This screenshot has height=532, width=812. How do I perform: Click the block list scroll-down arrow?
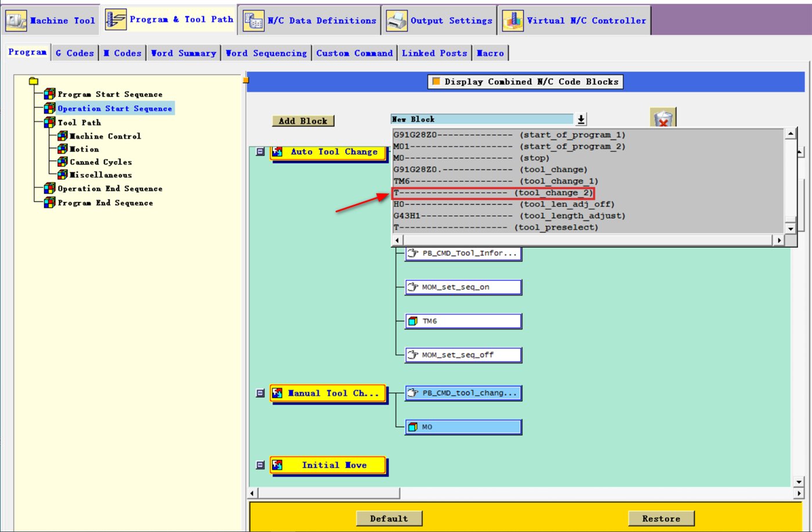(790, 229)
